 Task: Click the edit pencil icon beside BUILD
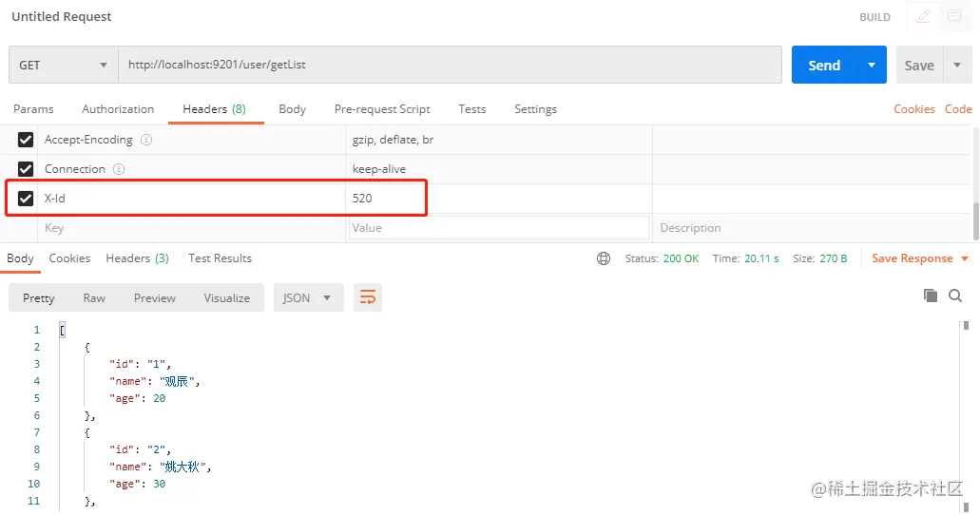click(923, 17)
